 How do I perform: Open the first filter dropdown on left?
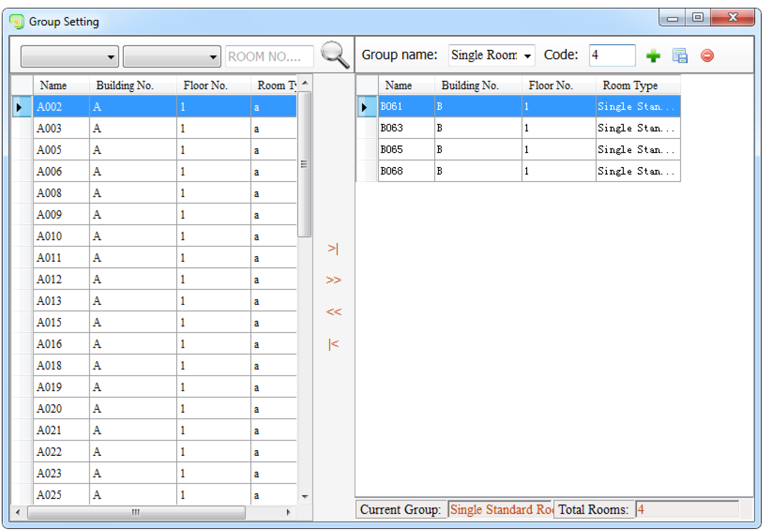click(69, 57)
